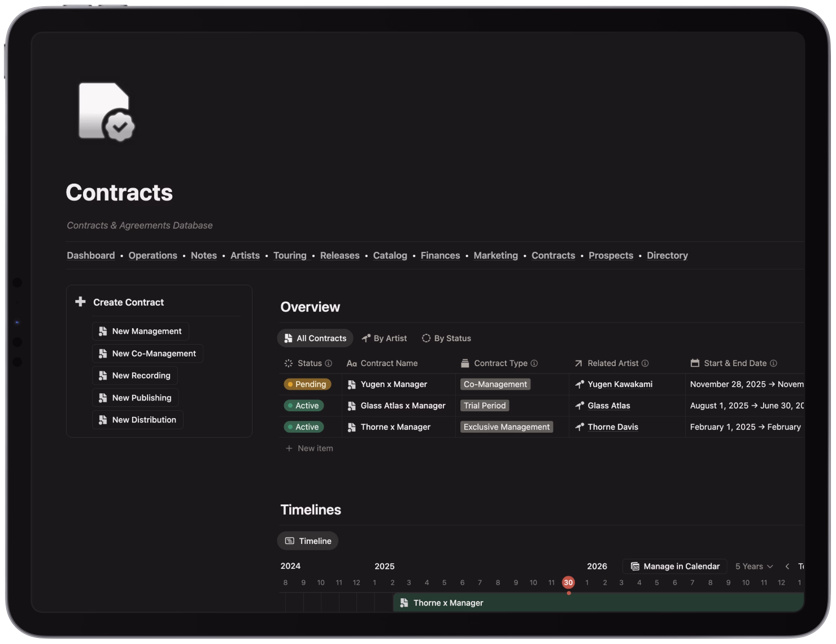836x644 pixels.
Task: Go to the Artists page link
Action: (x=245, y=255)
